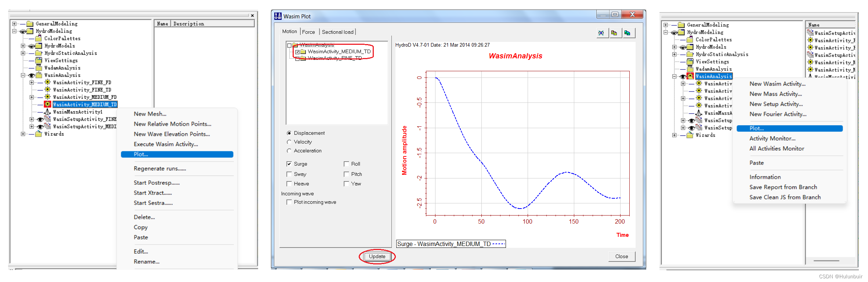Image resolution: width=868 pixels, height=282 pixels.
Task: Click the red-highlighted gear icon of WasimActivity_MEDIUM_TD
Action: (x=48, y=104)
